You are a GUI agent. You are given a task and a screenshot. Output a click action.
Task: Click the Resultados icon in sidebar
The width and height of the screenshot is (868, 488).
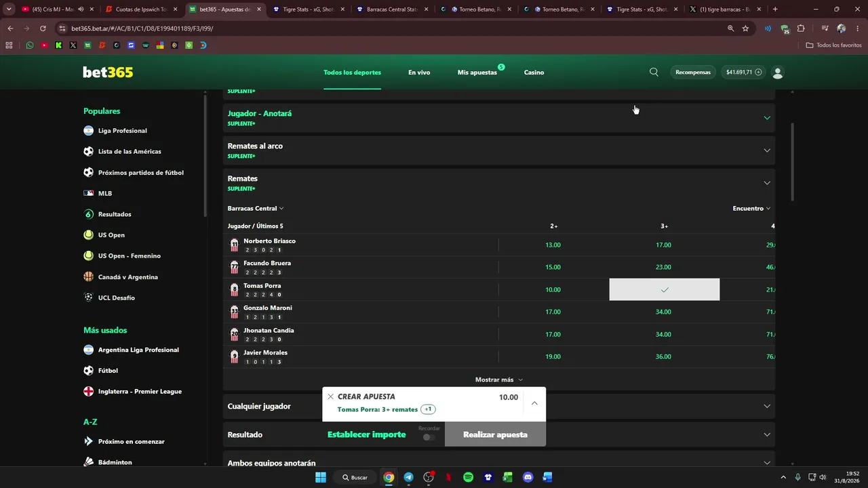(88, 214)
